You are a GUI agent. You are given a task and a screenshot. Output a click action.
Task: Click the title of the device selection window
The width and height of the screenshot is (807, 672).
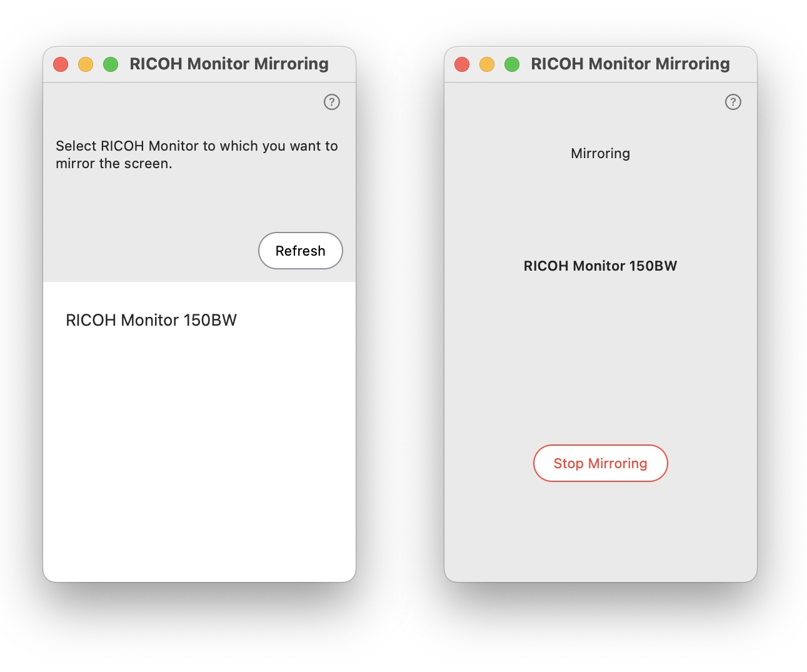pos(229,64)
